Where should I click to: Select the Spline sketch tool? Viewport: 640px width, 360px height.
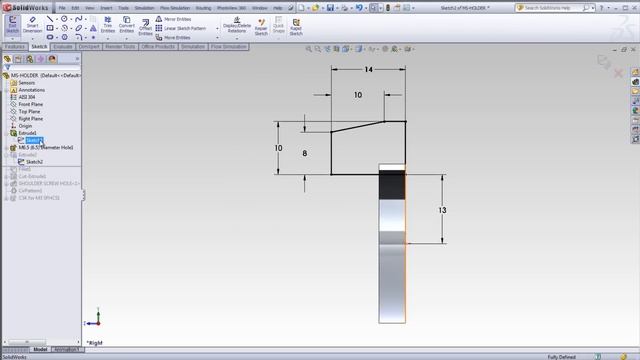point(79,19)
